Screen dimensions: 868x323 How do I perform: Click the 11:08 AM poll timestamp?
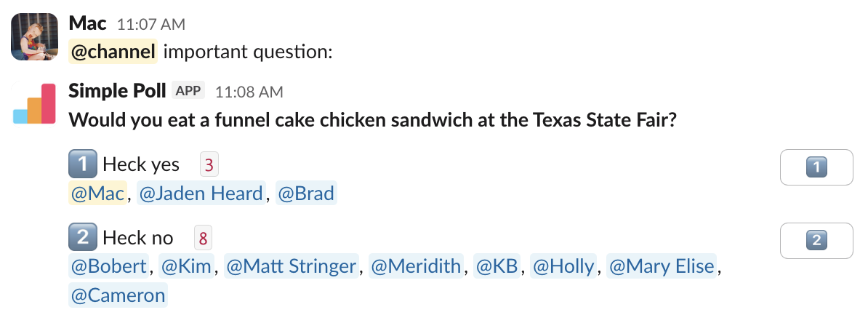click(x=249, y=92)
